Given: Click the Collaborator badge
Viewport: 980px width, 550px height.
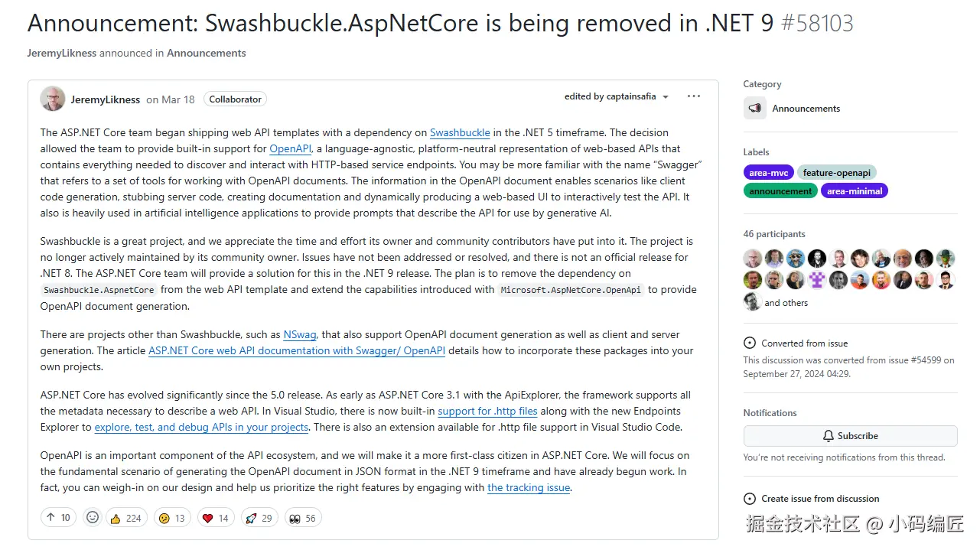Looking at the screenshot, I should pyautogui.click(x=235, y=99).
